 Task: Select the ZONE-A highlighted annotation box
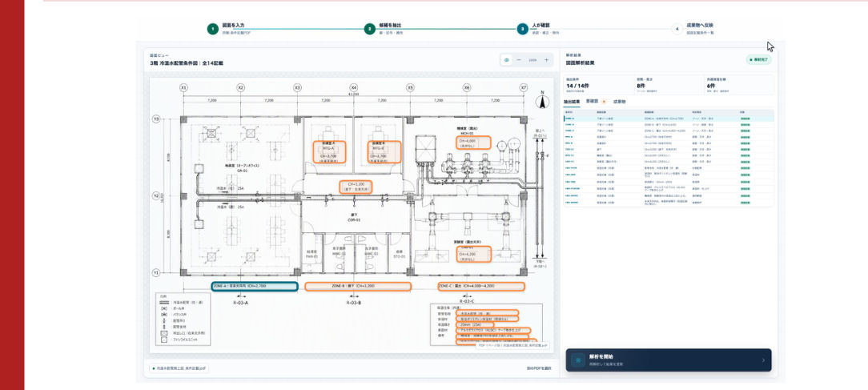255,287
